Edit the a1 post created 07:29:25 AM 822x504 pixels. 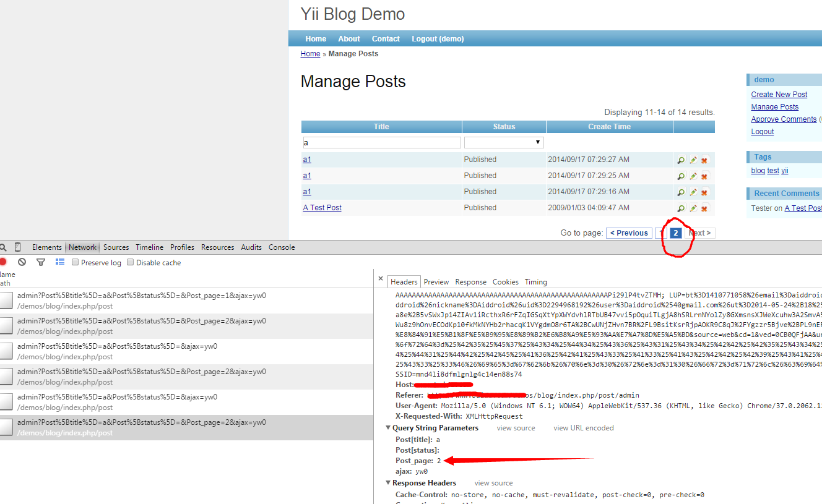[693, 176]
